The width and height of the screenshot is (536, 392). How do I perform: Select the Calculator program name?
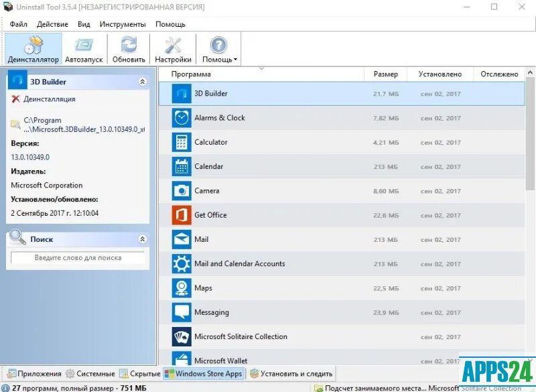tap(210, 142)
